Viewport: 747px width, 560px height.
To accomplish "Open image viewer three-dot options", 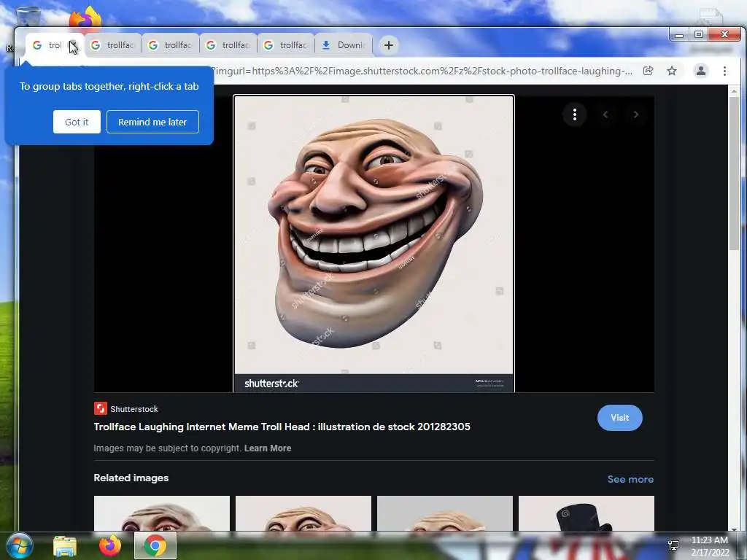I will [575, 114].
